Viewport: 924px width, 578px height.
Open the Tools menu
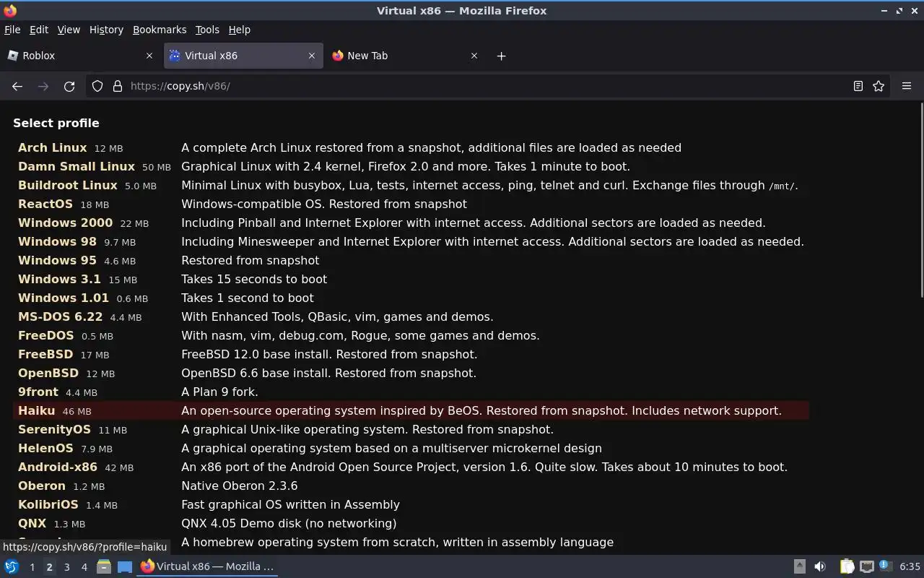[x=207, y=30]
